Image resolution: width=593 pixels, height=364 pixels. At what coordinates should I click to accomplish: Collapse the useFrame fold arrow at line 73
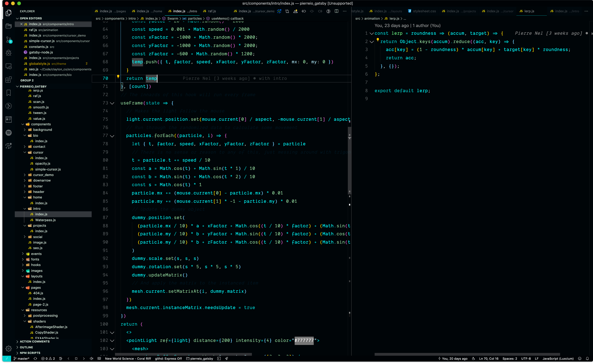[x=112, y=103]
